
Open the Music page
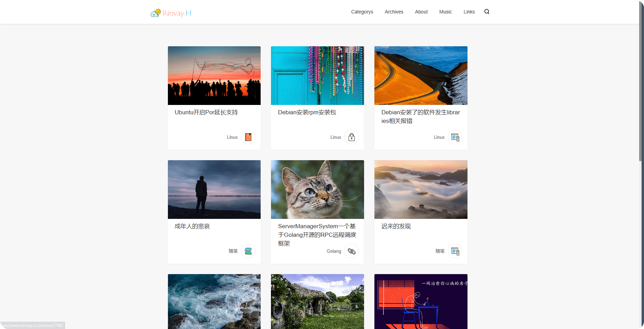(445, 12)
